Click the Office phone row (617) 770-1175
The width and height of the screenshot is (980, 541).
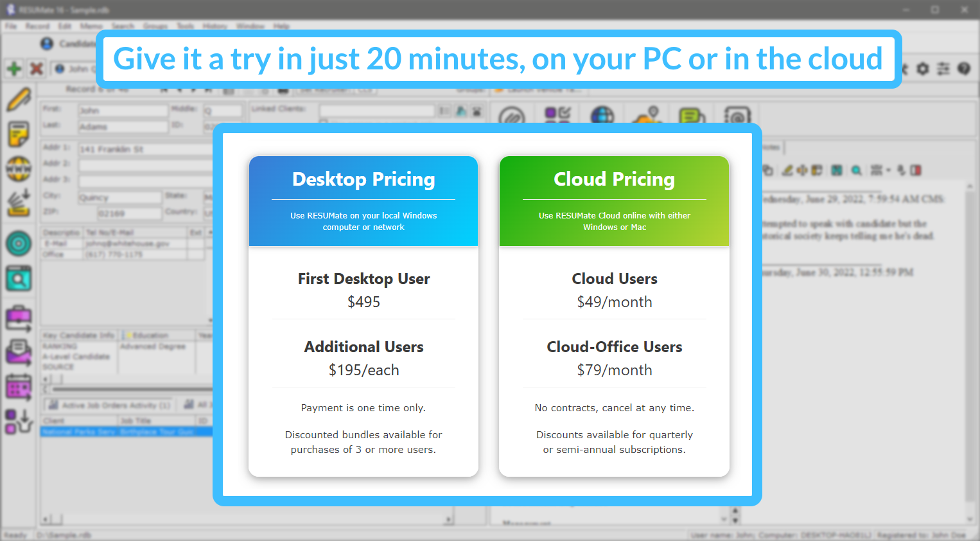click(x=123, y=254)
